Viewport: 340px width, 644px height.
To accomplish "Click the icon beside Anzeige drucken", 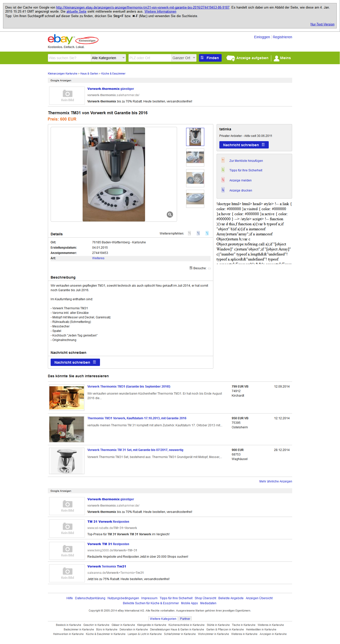I will (x=223, y=190).
